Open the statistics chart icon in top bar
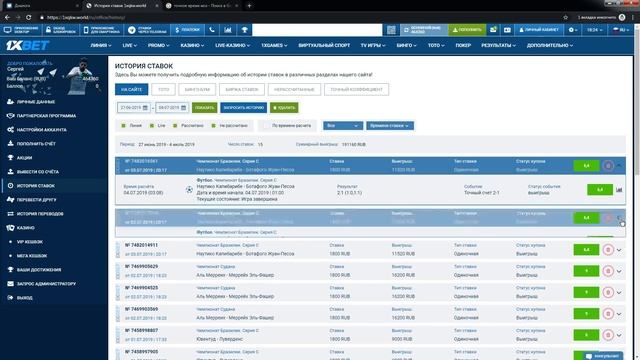Screen dimensions: 640x360 click(228, 30)
